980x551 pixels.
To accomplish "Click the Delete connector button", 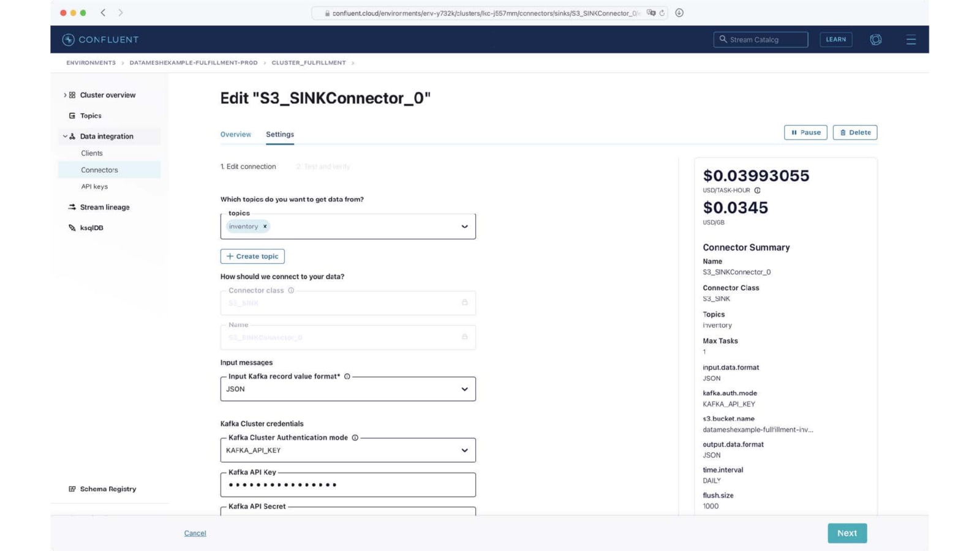I will tap(855, 132).
